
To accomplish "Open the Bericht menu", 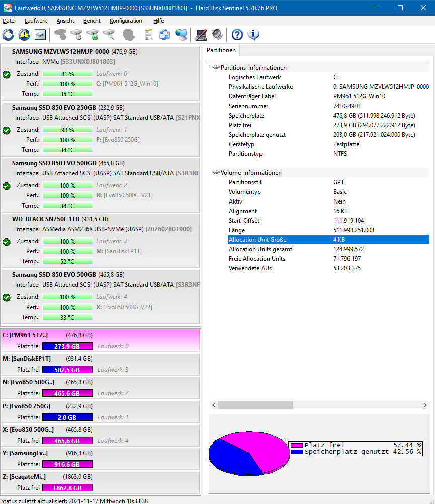I will (92, 21).
